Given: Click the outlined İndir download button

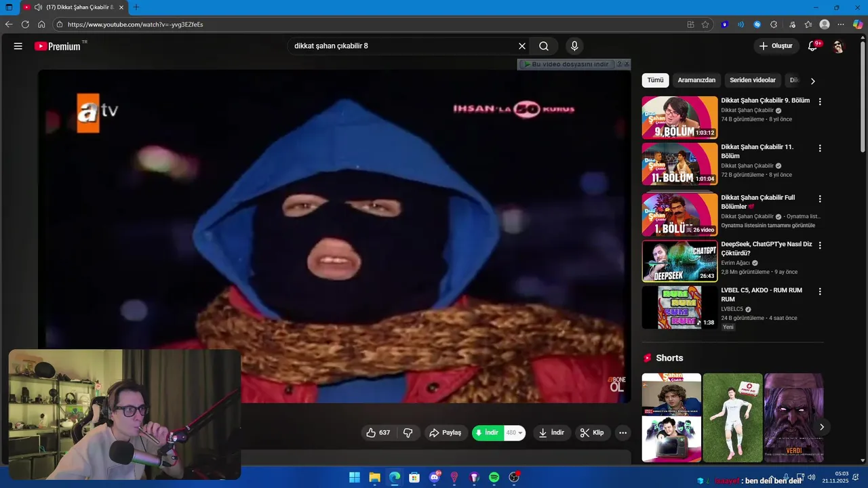Looking at the screenshot, I should (x=551, y=432).
